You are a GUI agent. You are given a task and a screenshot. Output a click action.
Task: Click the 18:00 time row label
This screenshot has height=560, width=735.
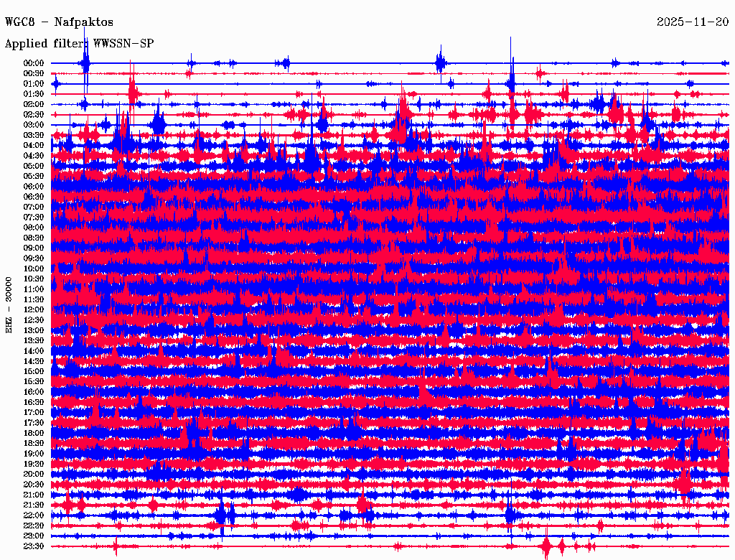[34, 434]
